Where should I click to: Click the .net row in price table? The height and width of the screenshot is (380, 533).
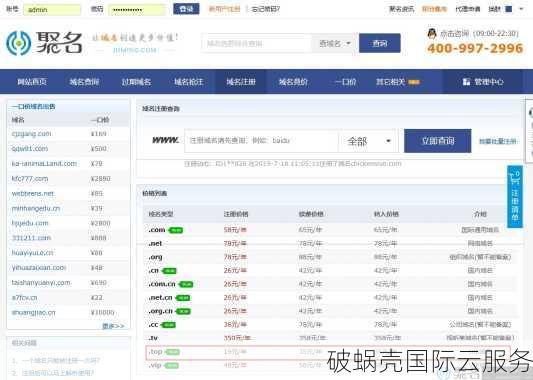[330, 243]
